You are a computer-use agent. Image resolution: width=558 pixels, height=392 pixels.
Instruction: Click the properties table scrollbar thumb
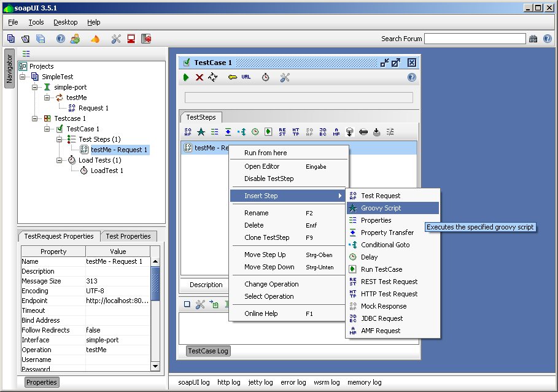coord(155,283)
